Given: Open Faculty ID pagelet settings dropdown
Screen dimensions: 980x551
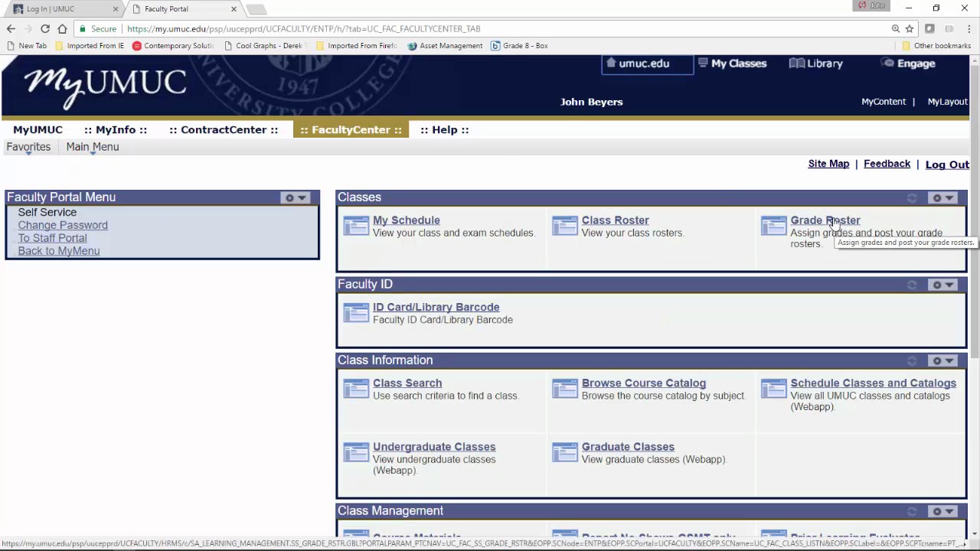Looking at the screenshot, I should click(x=942, y=285).
